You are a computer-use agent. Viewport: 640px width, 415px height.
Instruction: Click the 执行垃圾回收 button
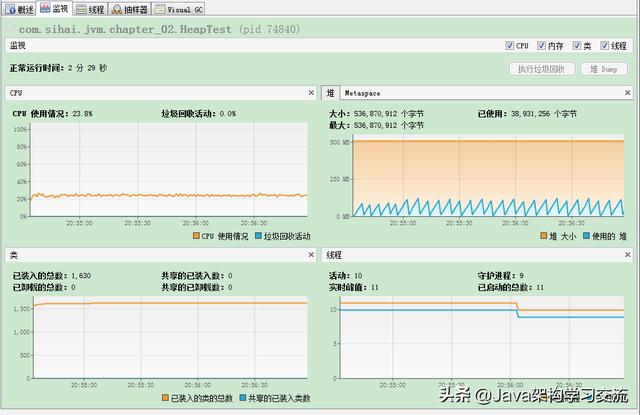(542, 69)
